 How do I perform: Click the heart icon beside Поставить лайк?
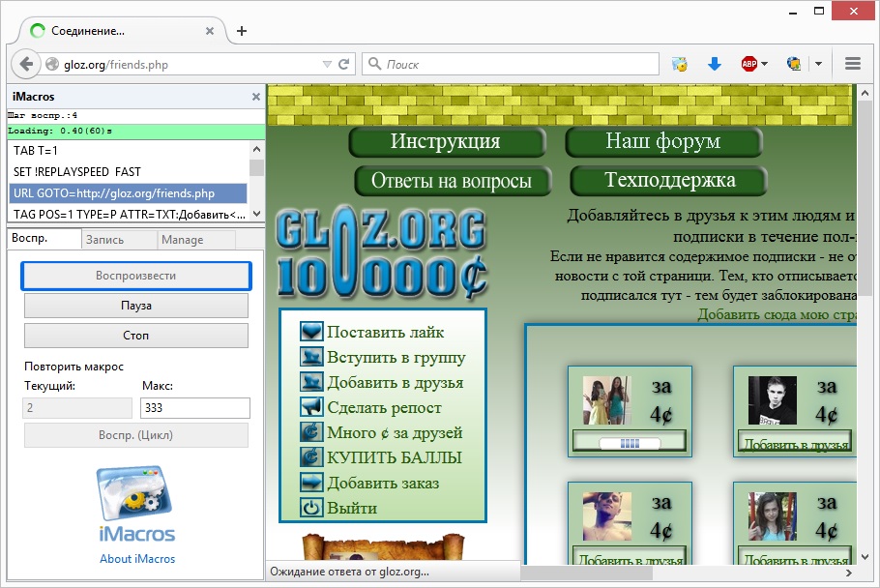point(311,332)
